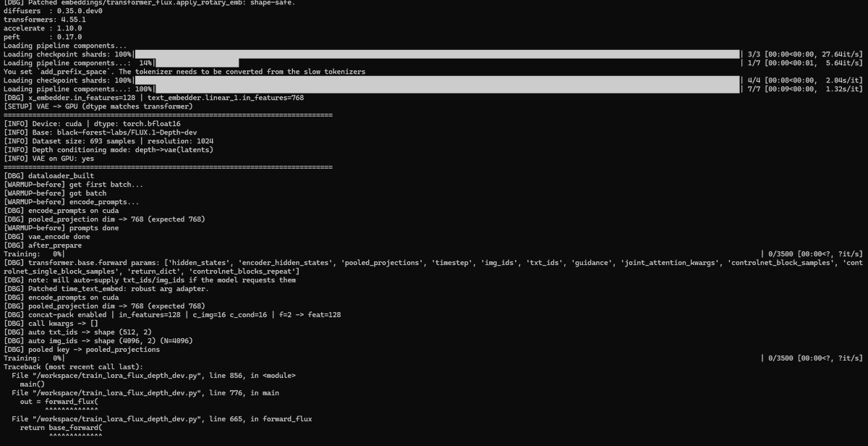
Task: Click the 'Traceback (most recent call last):' line
Action: (x=73, y=367)
